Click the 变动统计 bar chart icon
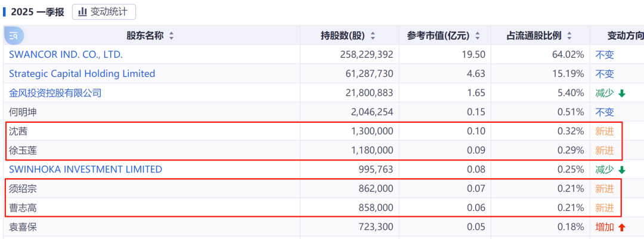Screen dimensions: 644x239 82,12
